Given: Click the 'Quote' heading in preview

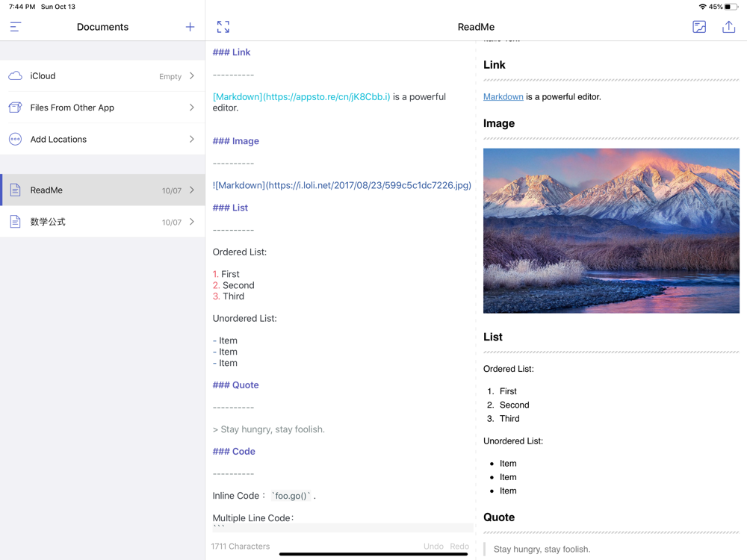Looking at the screenshot, I should (x=499, y=517).
